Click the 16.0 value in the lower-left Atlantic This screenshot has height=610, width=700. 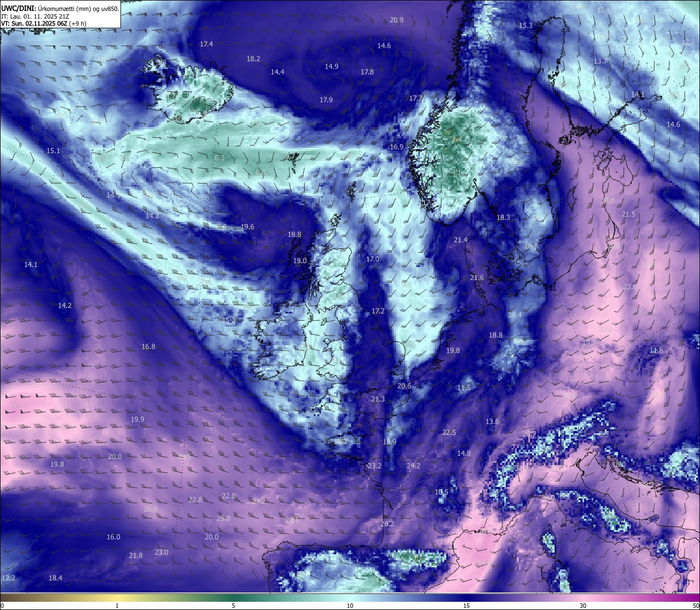[x=113, y=537]
